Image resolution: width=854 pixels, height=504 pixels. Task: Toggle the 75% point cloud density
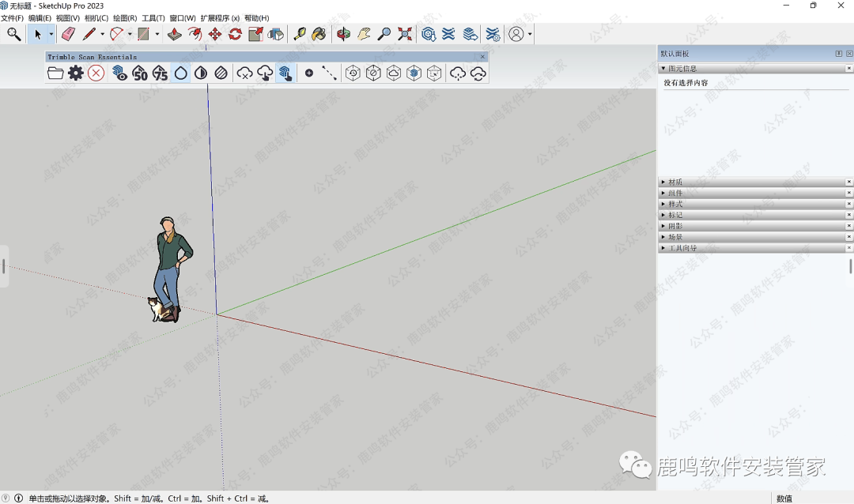pyautogui.click(x=161, y=73)
